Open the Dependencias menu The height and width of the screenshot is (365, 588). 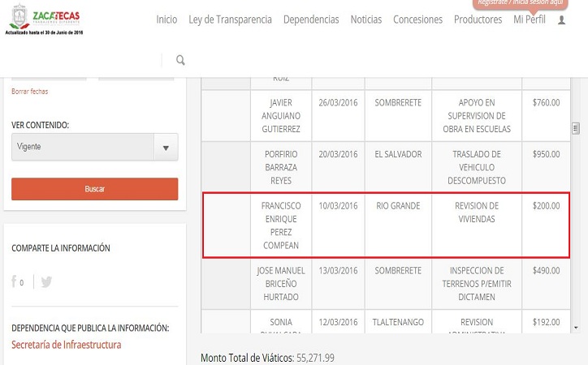point(311,19)
